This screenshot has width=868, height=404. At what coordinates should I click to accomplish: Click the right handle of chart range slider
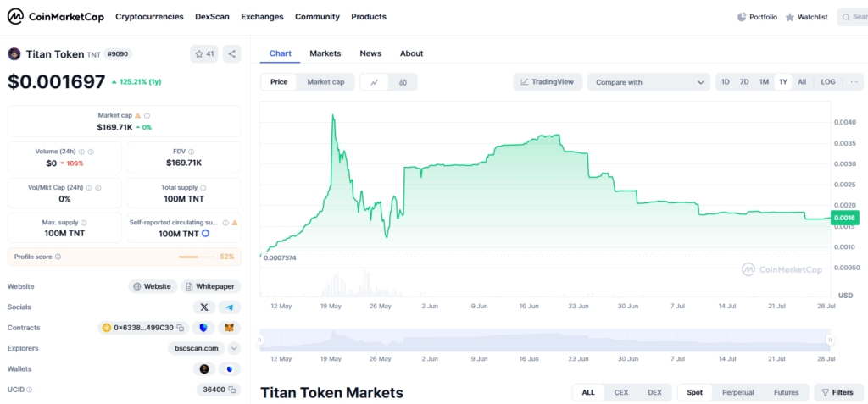click(x=830, y=340)
